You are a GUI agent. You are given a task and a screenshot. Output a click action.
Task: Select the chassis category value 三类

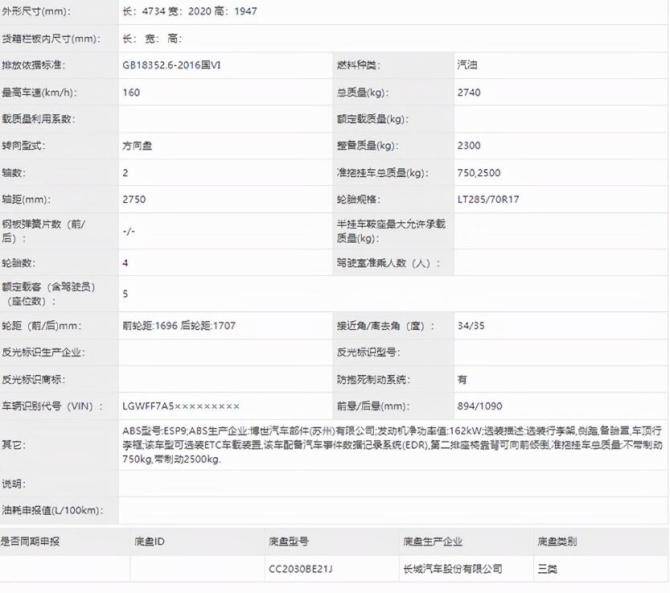click(x=547, y=569)
